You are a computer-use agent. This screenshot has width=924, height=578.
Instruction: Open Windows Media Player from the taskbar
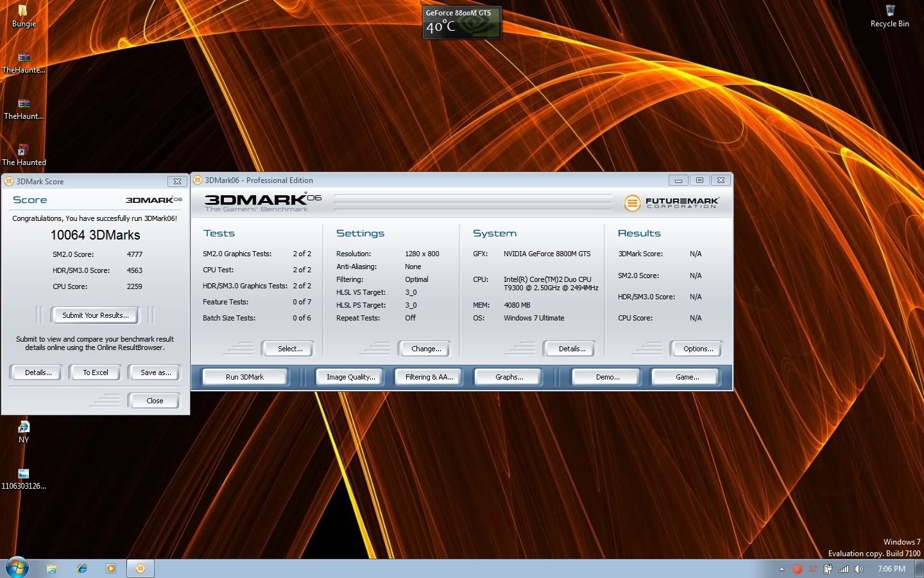(111, 568)
